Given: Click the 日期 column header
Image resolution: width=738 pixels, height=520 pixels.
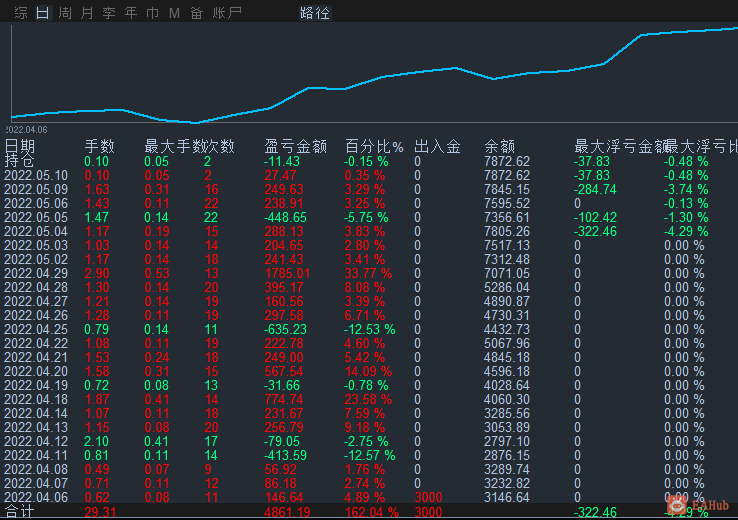Looking at the screenshot, I should pos(20,146).
